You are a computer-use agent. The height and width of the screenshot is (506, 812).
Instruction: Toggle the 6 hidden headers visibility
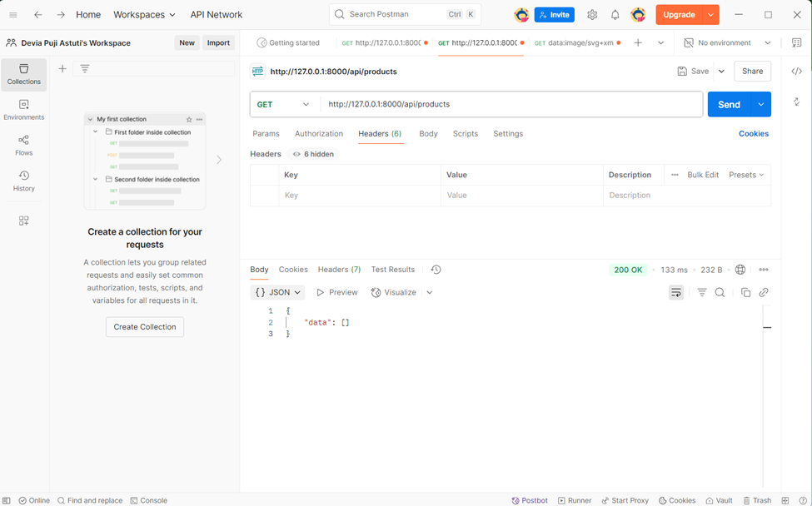point(313,154)
